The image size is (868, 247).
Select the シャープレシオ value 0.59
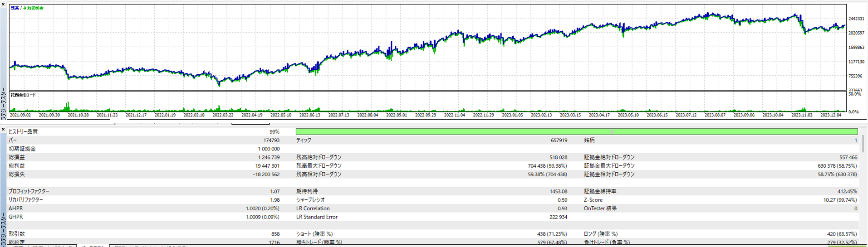[x=562, y=200]
